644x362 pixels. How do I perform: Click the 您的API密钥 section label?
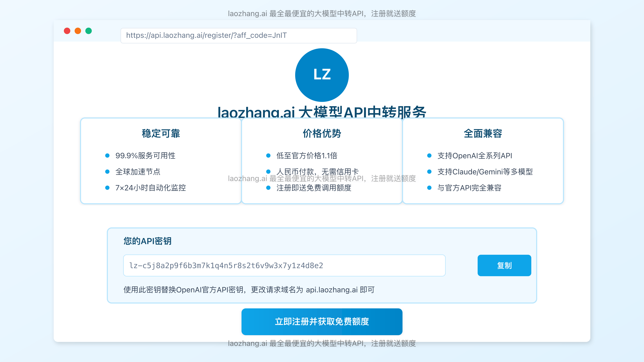click(147, 241)
